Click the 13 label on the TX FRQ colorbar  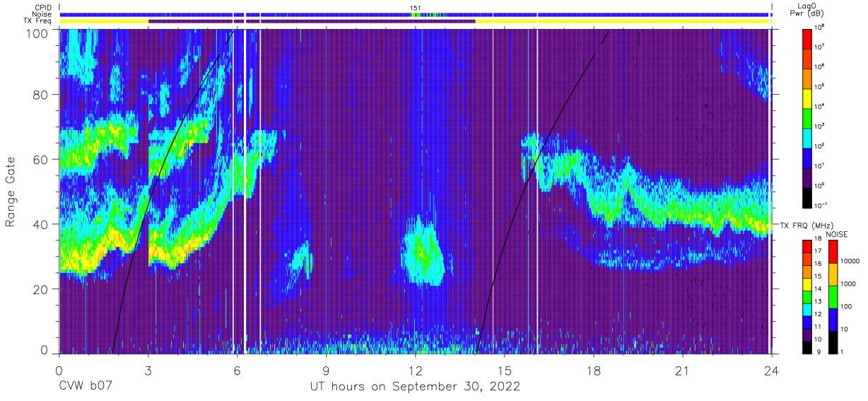coord(817,303)
